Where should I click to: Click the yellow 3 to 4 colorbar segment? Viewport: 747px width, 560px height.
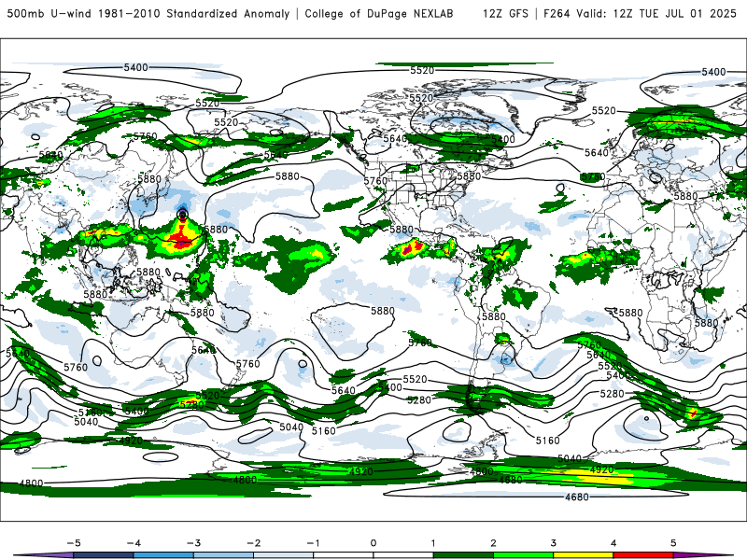pyautogui.click(x=583, y=555)
